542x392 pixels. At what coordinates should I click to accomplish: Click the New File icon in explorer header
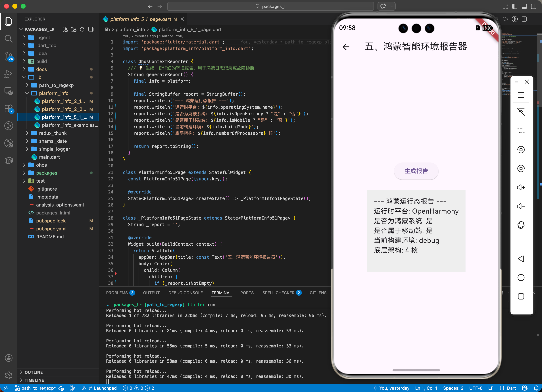[x=65, y=29]
